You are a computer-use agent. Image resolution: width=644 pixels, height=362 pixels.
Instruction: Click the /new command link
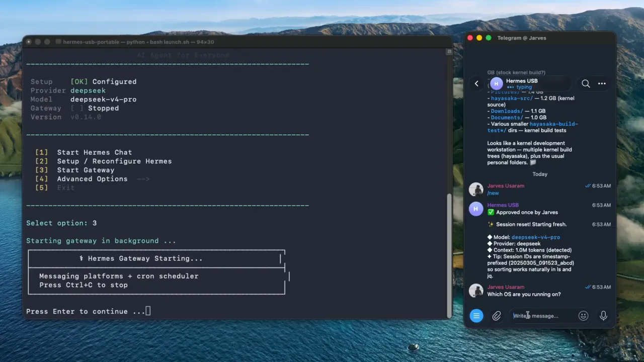coord(493,193)
